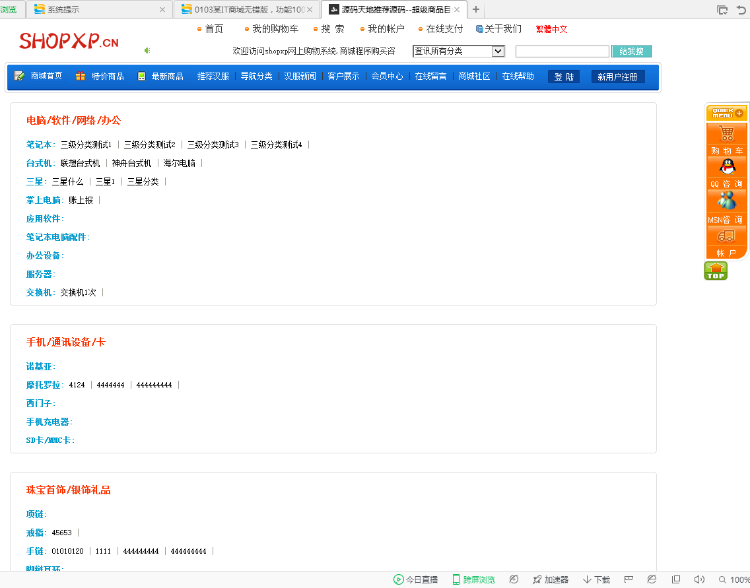Click the SHOPXP.CN logo
Screen dimensions: 750x588
point(69,41)
